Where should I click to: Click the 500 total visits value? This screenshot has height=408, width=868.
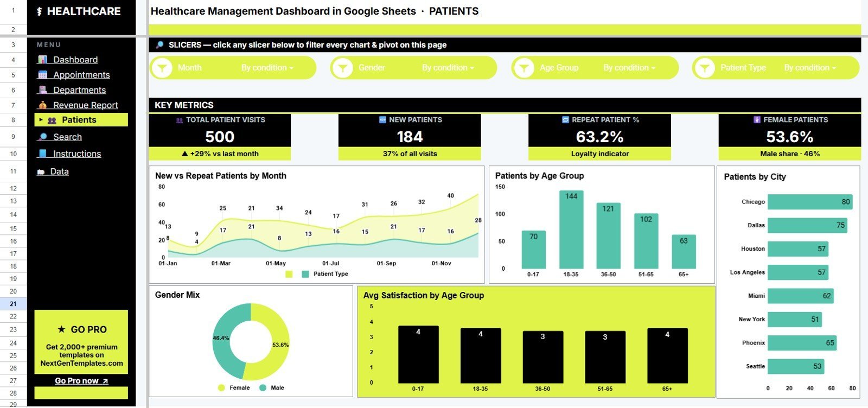coord(220,137)
